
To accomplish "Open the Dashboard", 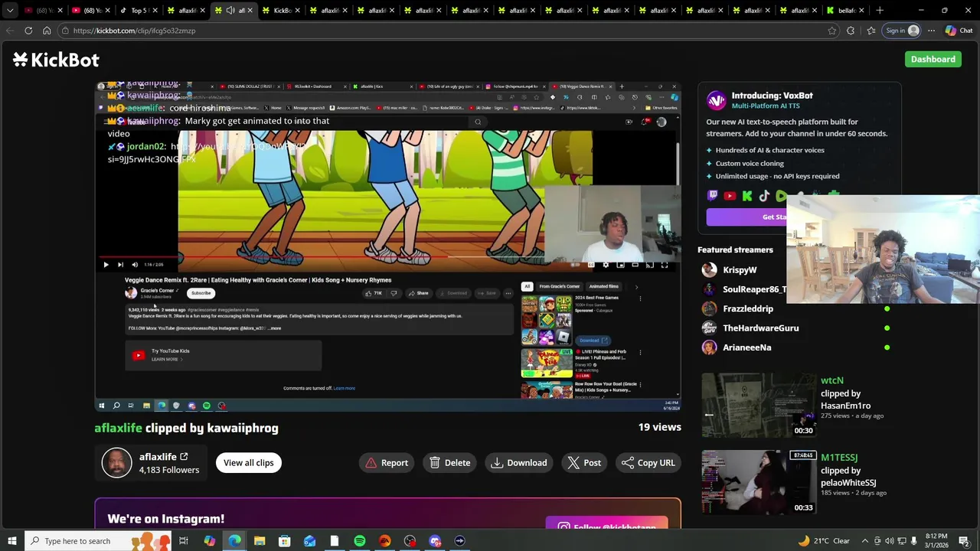I will click(933, 59).
